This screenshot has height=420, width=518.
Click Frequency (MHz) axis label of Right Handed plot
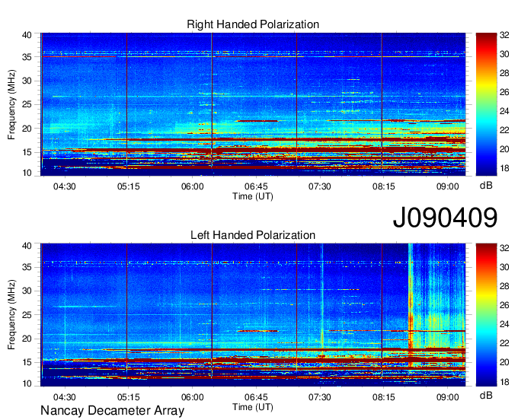[11, 104]
